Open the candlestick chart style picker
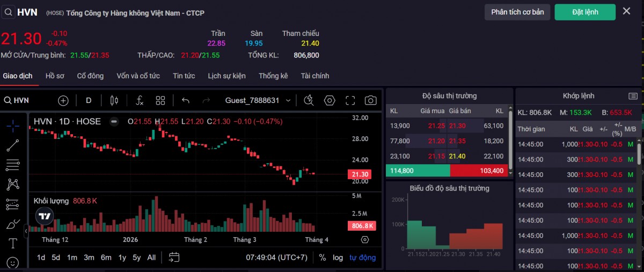The width and height of the screenshot is (644, 272). 113,100
